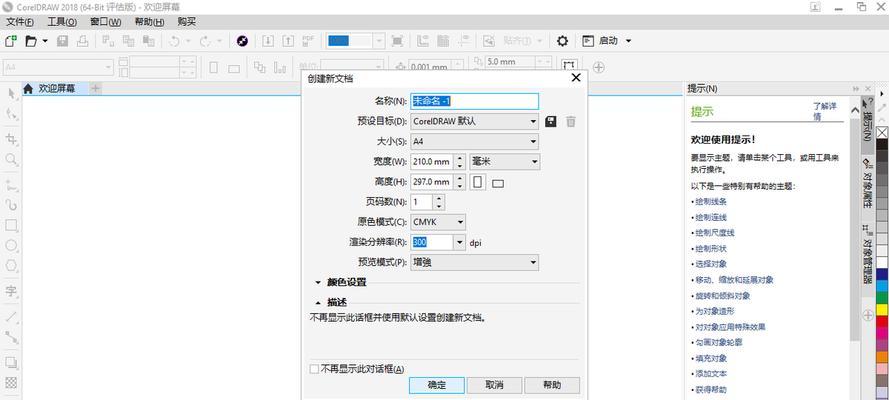Click the Redo arrow icon

(205, 41)
